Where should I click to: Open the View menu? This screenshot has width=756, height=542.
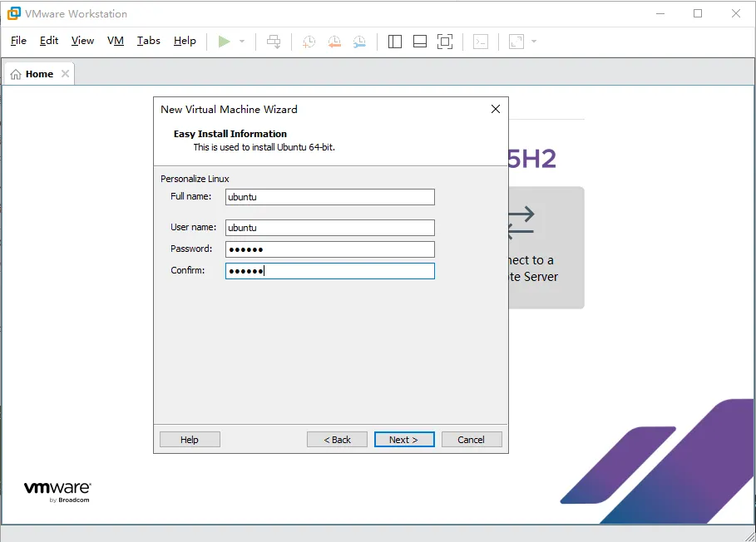82,41
